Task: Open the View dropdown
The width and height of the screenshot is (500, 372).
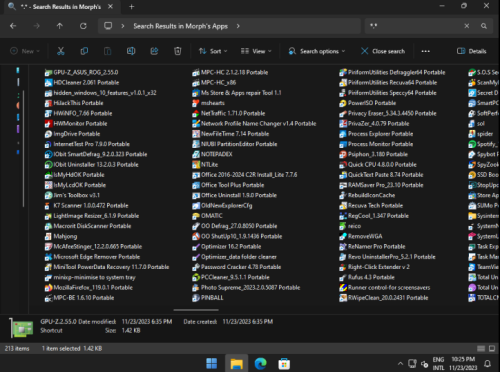Action: (256, 51)
